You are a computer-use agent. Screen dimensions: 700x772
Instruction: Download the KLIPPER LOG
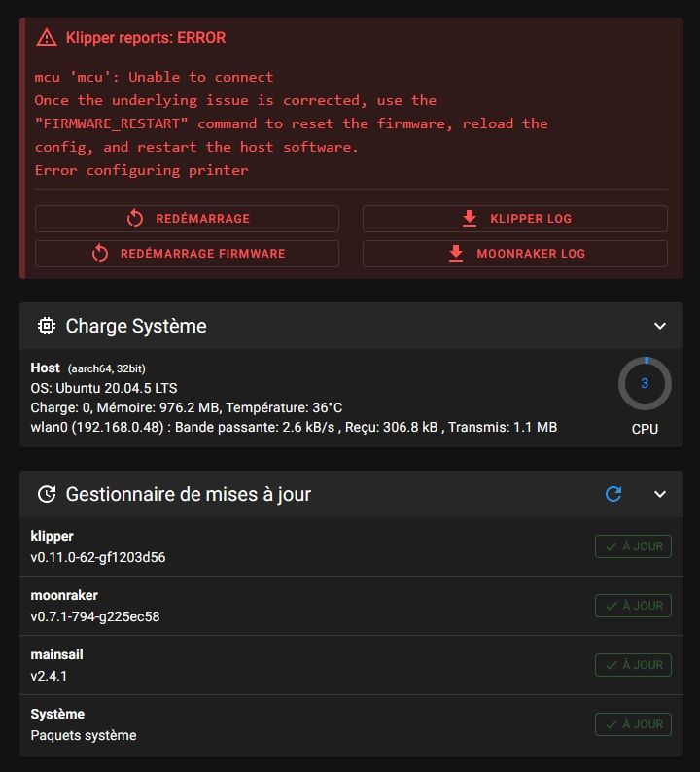pyautogui.click(x=515, y=219)
